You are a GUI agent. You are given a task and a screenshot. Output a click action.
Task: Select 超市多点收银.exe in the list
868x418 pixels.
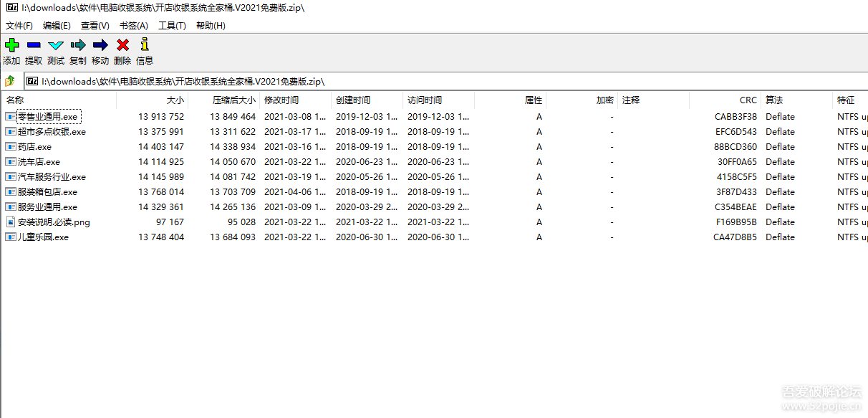click(52, 132)
